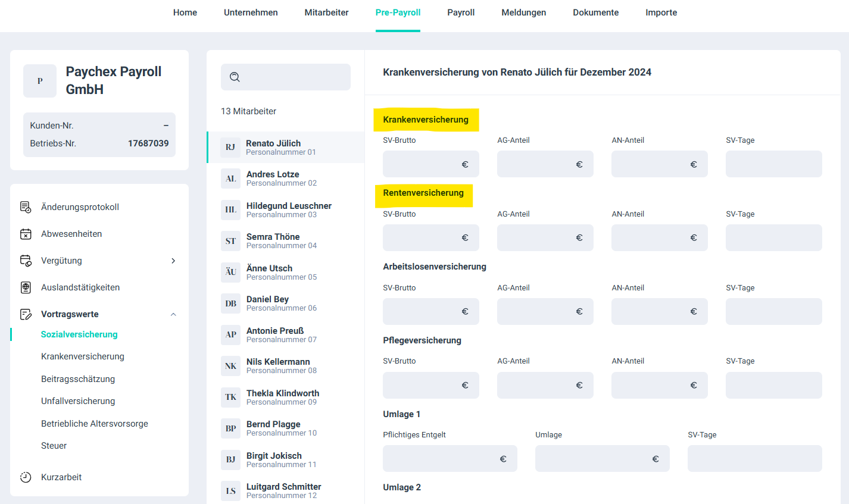
Task: Switch to the Mitarbeiter tab
Action: (326, 12)
